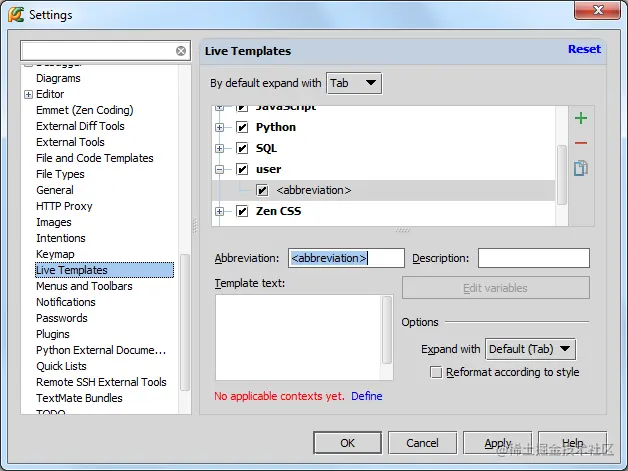Expand the Zen CSS template group
The height and width of the screenshot is (471, 628).
point(219,211)
